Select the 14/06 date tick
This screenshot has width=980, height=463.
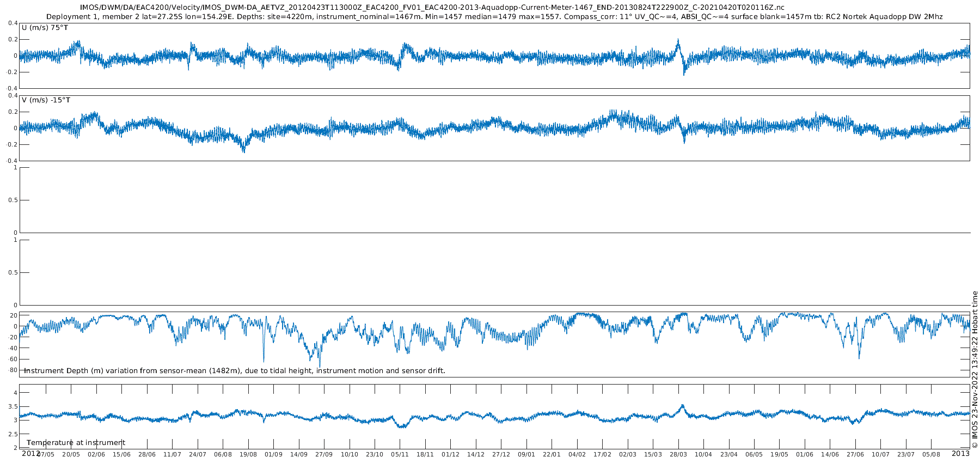coord(830,454)
